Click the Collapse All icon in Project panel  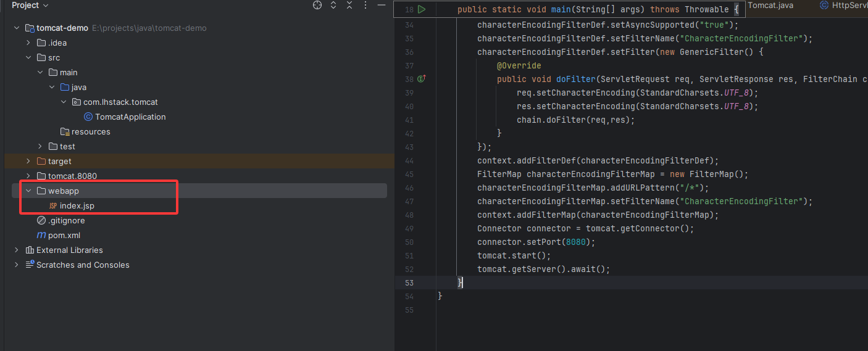click(x=349, y=6)
